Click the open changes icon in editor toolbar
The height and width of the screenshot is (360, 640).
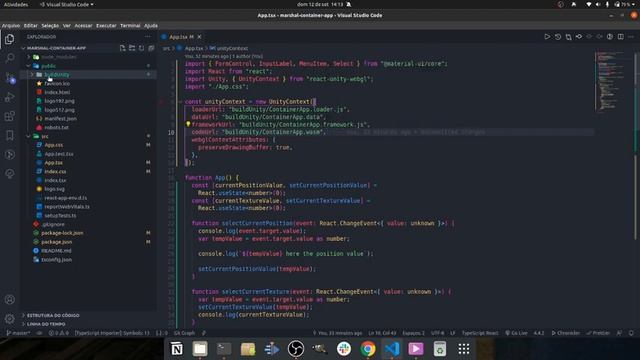(568, 37)
